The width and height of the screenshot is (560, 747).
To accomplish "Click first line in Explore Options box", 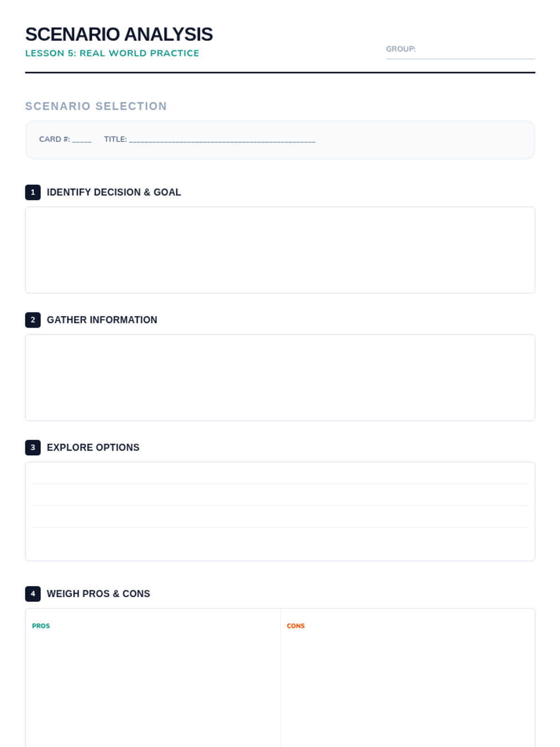I will pyautogui.click(x=280, y=473).
